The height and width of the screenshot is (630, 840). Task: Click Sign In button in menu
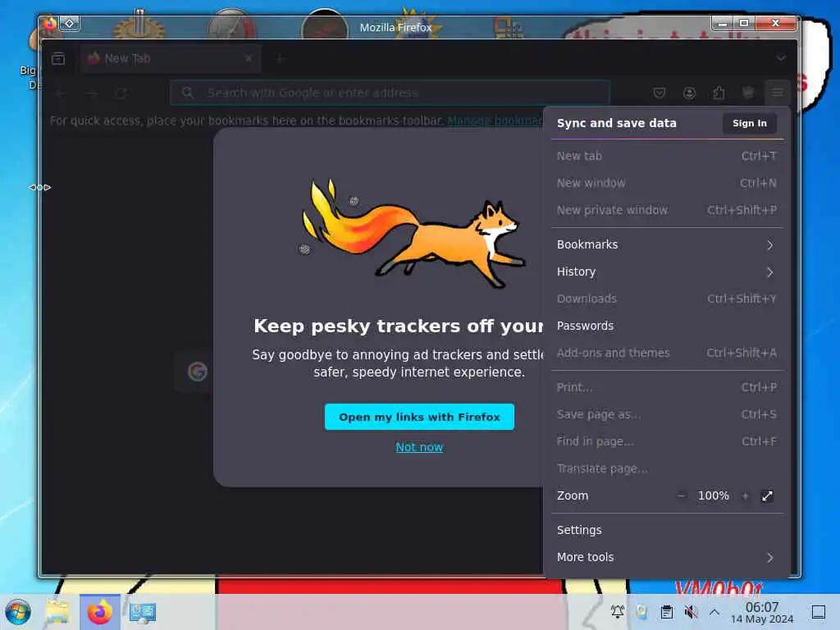tap(749, 123)
